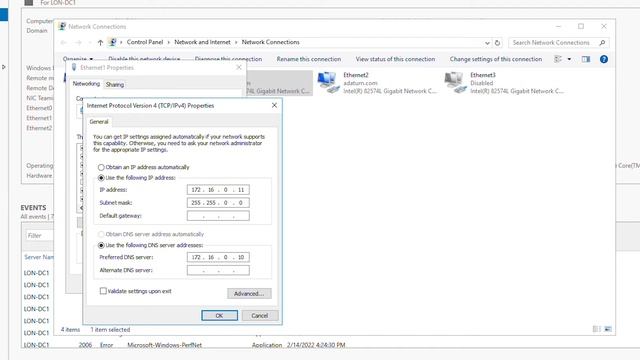Image resolution: width=640 pixels, height=360 pixels.
Task: Click address bar location icon
Action: click(113, 42)
